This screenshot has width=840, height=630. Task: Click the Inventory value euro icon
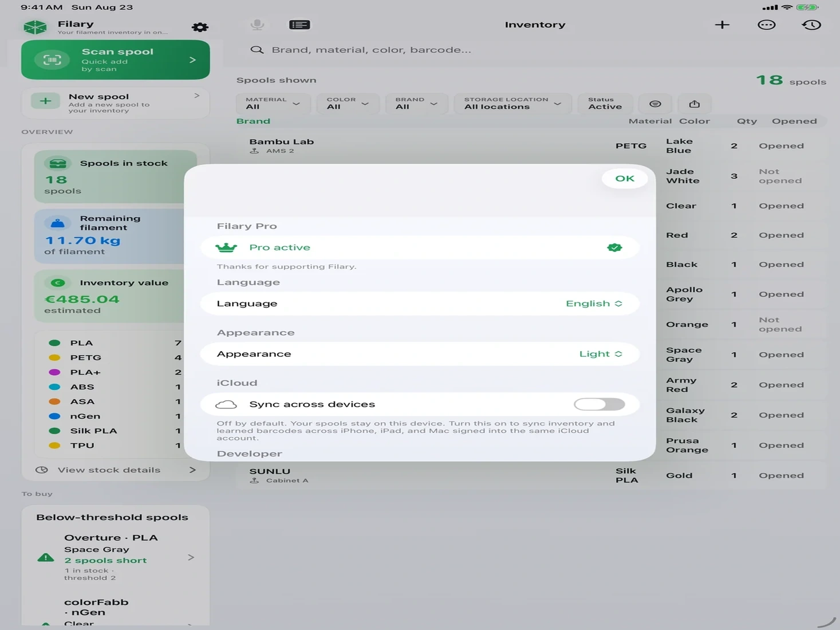58,282
